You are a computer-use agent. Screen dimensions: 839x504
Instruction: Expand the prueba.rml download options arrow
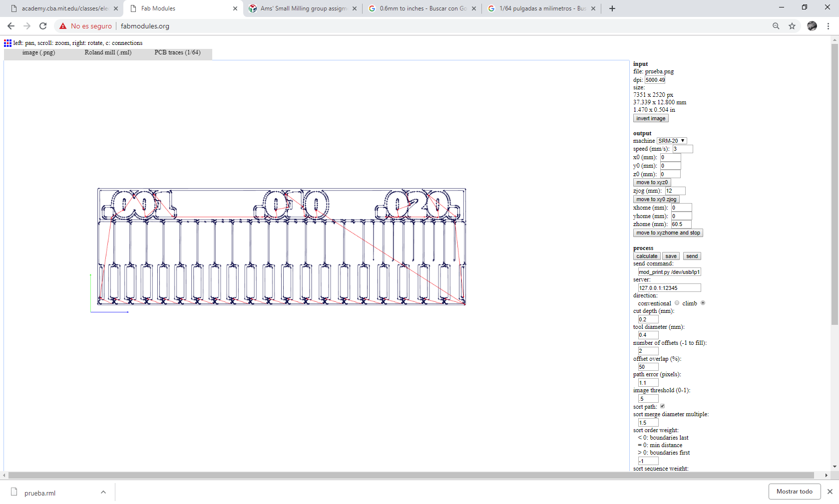pyautogui.click(x=103, y=492)
